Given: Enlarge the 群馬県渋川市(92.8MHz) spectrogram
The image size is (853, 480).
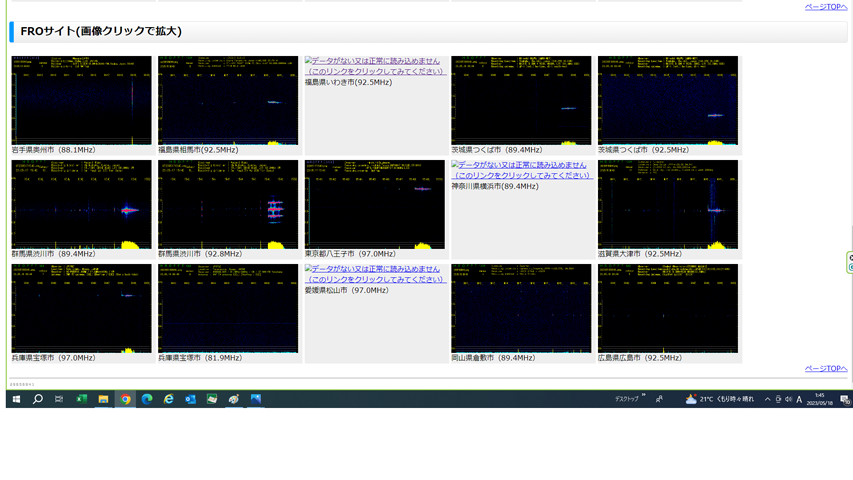Looking at the screenshot, I should [228, 204].
